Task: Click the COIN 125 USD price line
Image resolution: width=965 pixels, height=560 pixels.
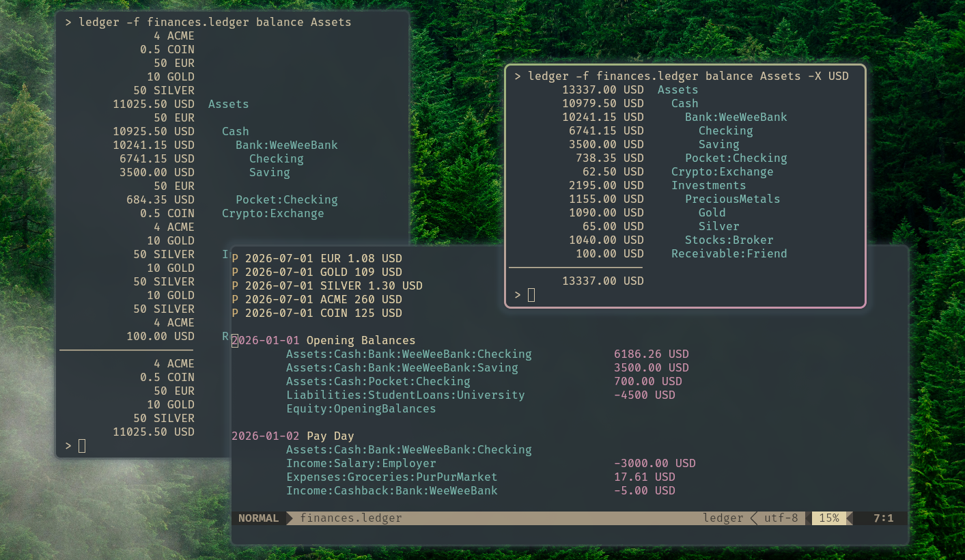Action: 317,313
